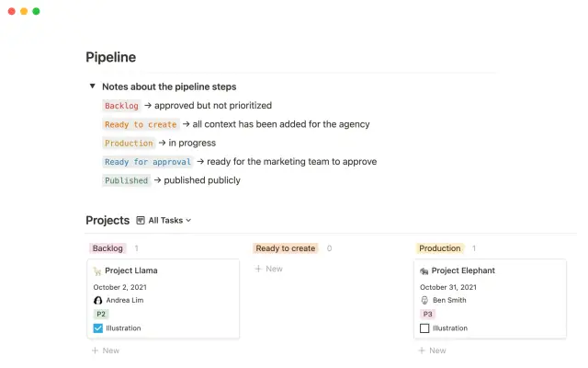Viewport: 588px width, 368px height.
Task: Click the Pipeline page heading
Action: coord(111,57)
